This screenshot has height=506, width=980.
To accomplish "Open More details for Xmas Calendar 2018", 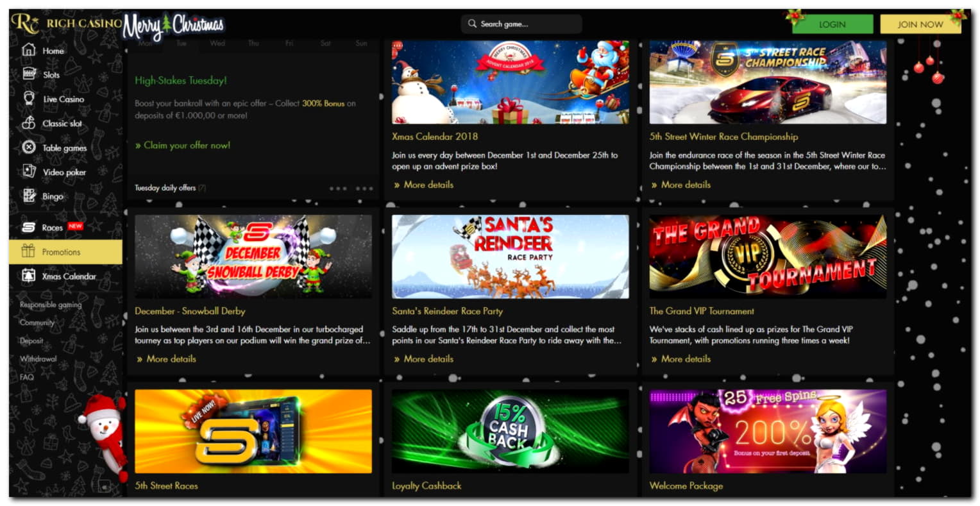I will (423, 185).
